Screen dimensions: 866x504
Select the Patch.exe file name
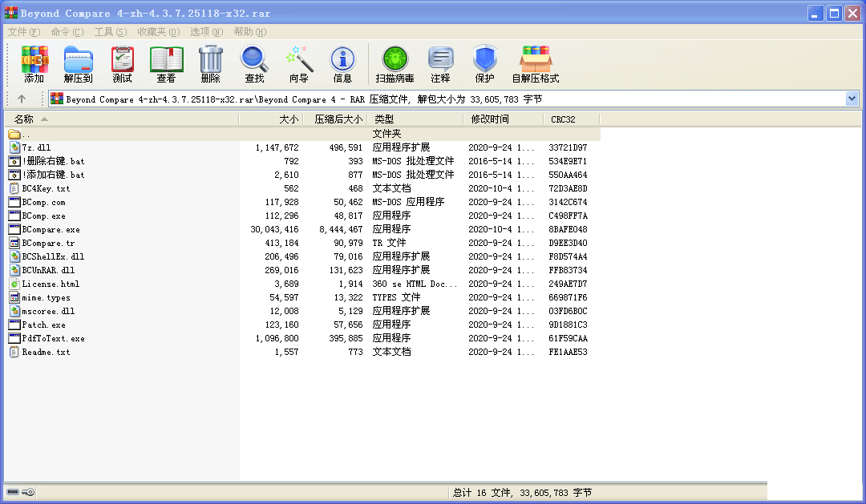point(43,325)
